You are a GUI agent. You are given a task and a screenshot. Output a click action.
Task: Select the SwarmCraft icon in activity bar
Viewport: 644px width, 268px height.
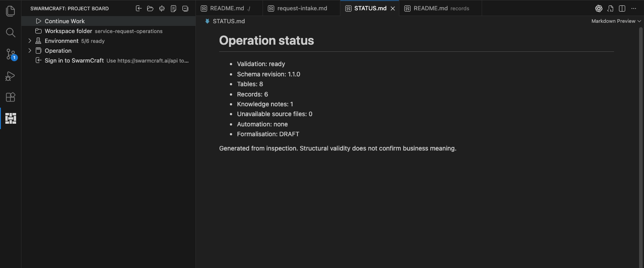tap(10, 118)
